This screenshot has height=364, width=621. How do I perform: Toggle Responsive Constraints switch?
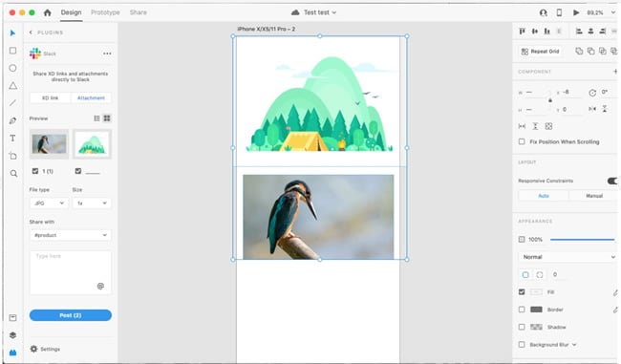point(612,181)
